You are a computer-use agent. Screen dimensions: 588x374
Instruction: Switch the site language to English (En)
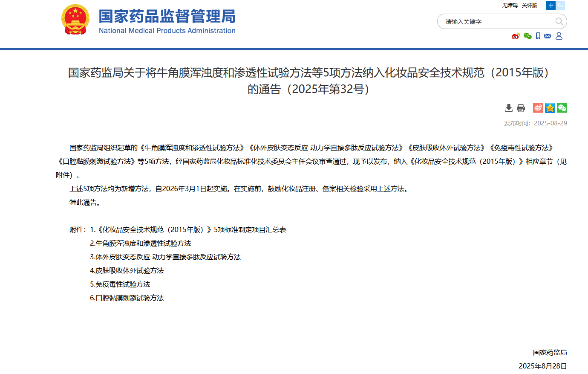pyautogui.click(x=561, y=6)
